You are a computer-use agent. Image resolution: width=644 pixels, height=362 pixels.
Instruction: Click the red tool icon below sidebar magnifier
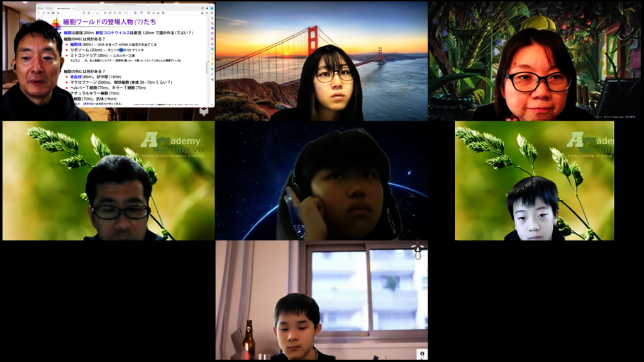click(x=212, y=23)
